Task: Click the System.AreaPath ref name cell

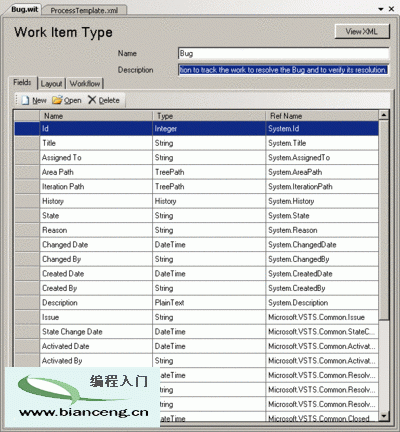Action: click(322, 172)
